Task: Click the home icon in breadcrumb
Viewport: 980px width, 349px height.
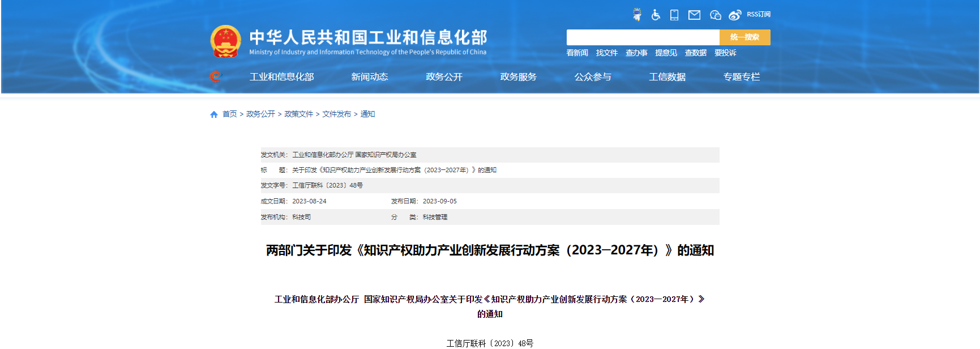Action: (214, 114)
